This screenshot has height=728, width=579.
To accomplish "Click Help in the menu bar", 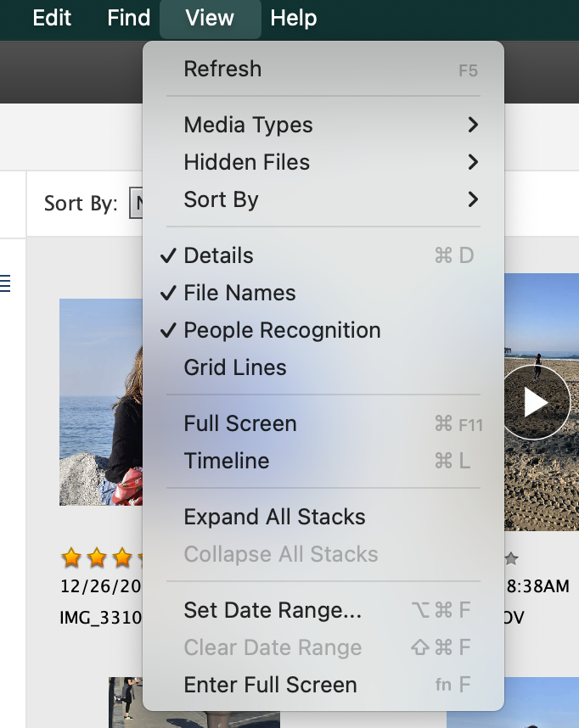I will pyautogui.click(x=294, y=18).
